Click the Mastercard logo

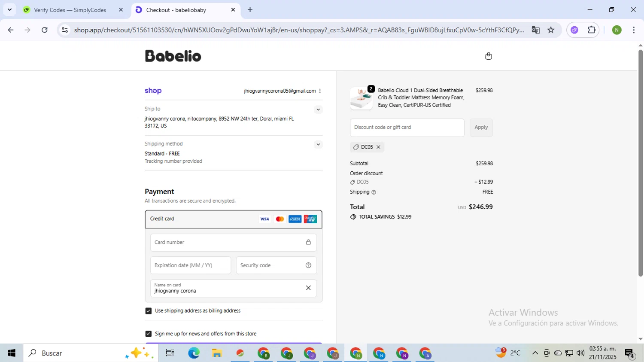280,219
